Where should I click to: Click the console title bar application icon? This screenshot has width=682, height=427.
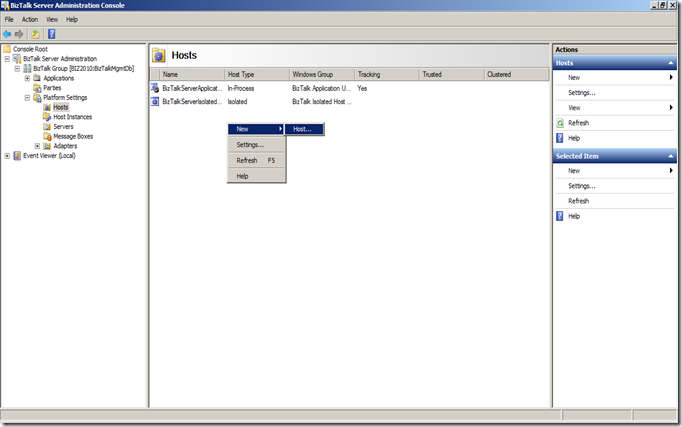pyautogui.click(x=5, y=5)
